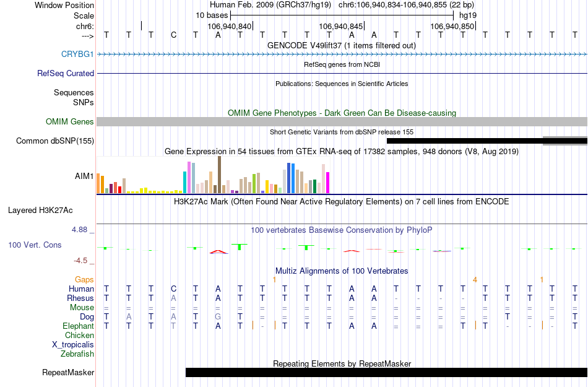The image size is (588, 387).
Task: Click the CRYBG1 intron arrow line
Action: pyautogui.click(x=342, y=54)
